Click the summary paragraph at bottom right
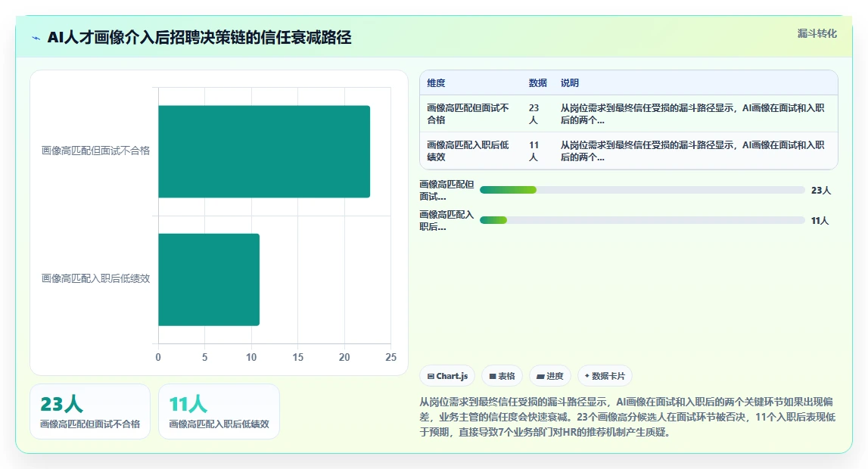 click(628, 417)
